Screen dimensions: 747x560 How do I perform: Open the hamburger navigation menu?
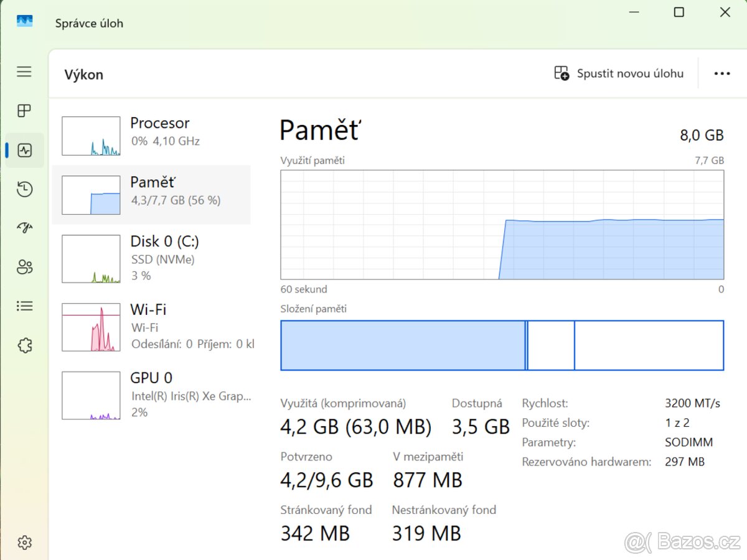[24, 72]
